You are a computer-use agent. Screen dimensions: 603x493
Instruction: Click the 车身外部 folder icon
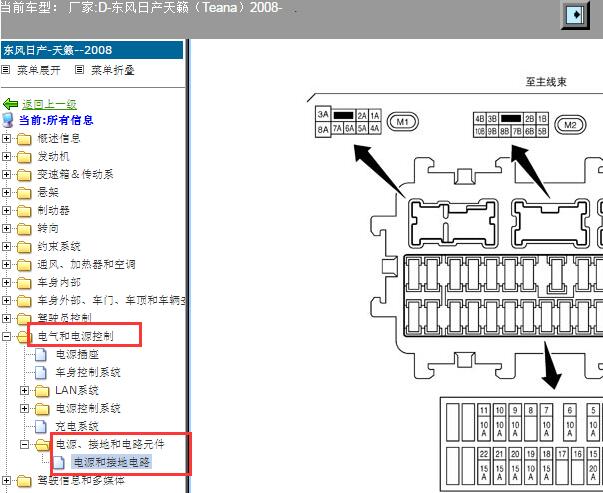tap(24, 301)
